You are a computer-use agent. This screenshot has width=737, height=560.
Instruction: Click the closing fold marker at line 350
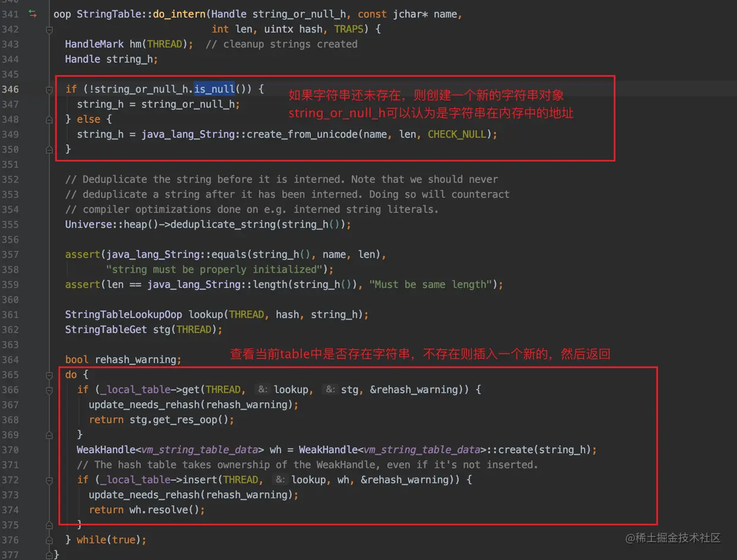(x=50, y=149)
